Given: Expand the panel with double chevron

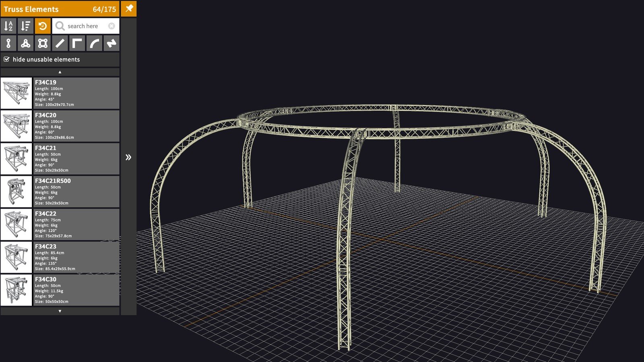Looking at the screenshot, I should click(x=128, y=157).
